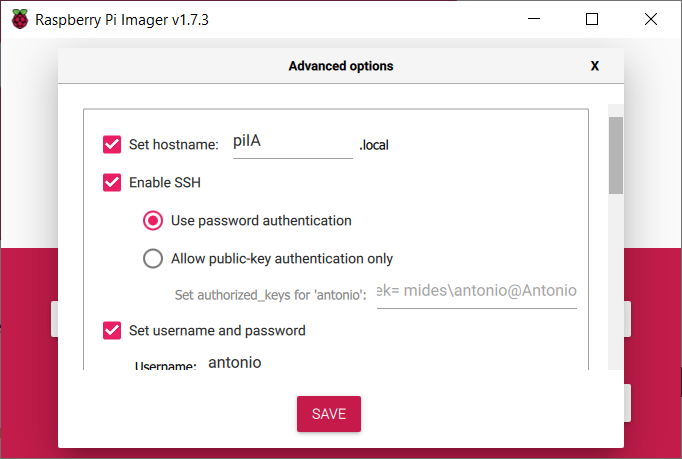The height and width of the screenshot is (459, 682).
Task: Maximize the Raspberry Pi Imager window
Action: click(x=592, y=19)
